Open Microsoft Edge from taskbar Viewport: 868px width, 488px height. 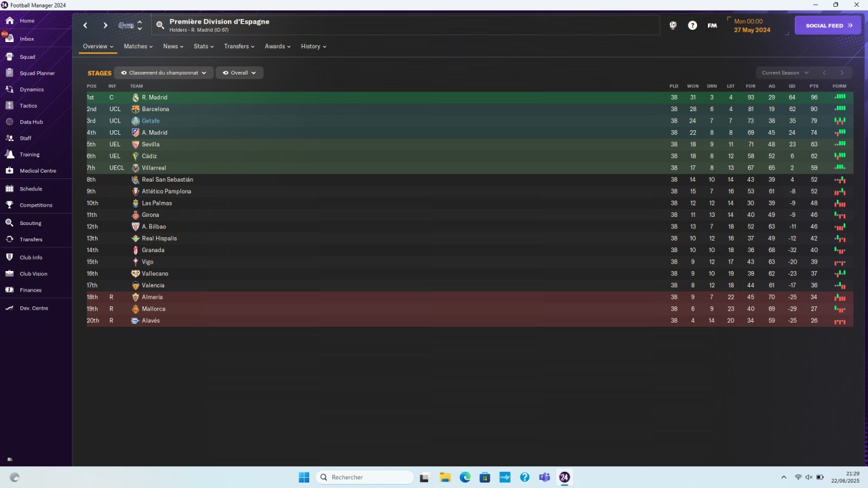[x=465, y=477]
